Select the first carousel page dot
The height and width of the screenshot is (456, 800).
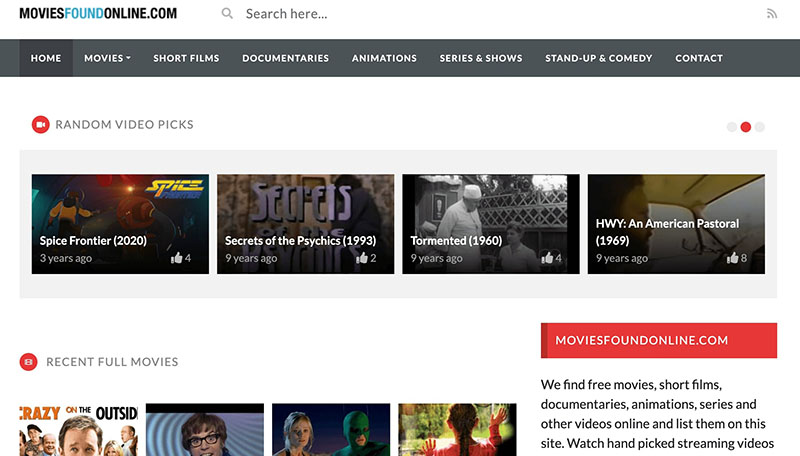tap(732, 127)
